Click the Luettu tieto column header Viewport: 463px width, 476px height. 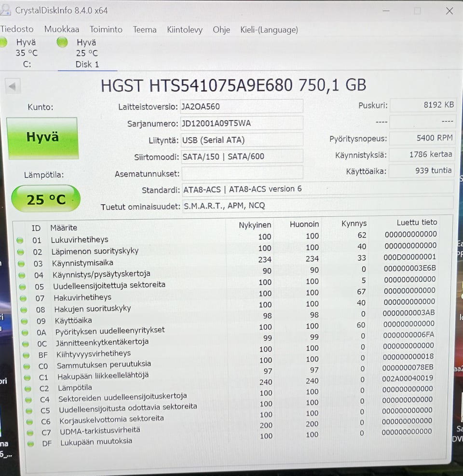pos(417,222)
